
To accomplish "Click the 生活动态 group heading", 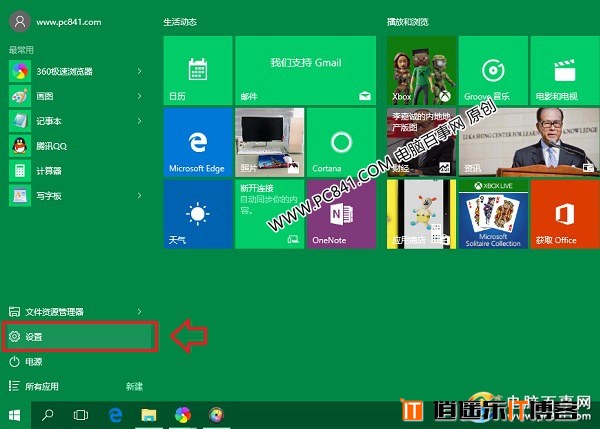I will [x=180, y=22].
